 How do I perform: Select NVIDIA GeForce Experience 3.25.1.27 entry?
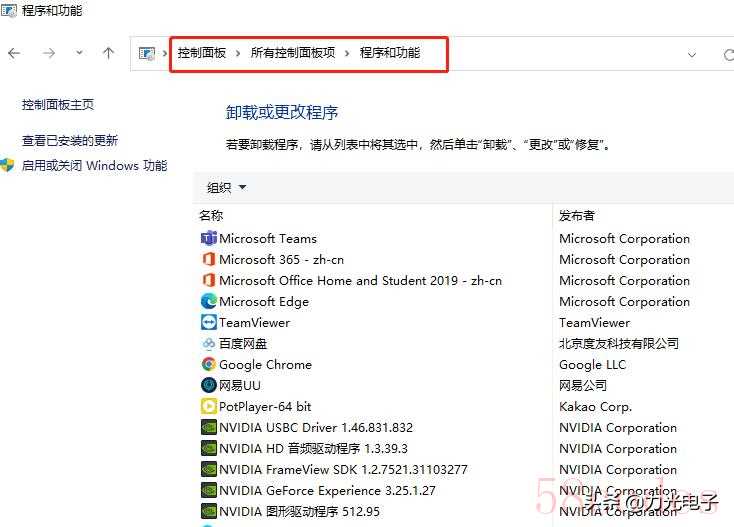coord(327,490)
